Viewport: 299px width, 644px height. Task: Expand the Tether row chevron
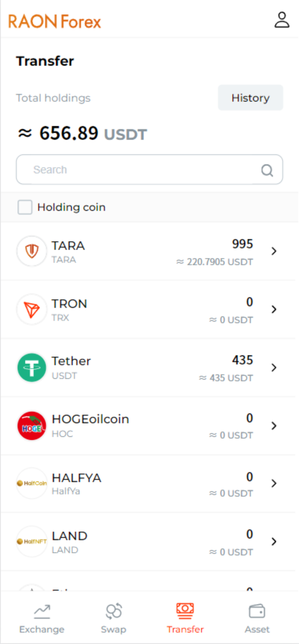click(x=274, y=367)
